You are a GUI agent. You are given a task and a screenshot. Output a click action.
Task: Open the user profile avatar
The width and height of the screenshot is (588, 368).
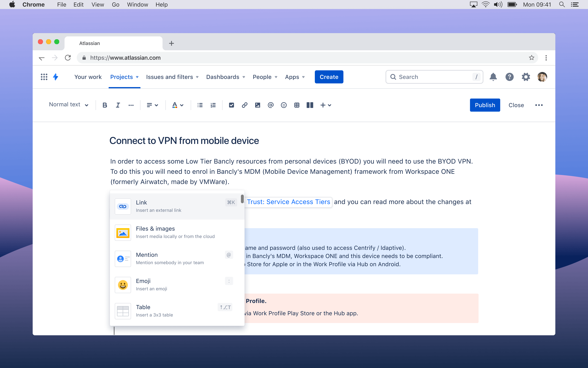coord(542,77)
